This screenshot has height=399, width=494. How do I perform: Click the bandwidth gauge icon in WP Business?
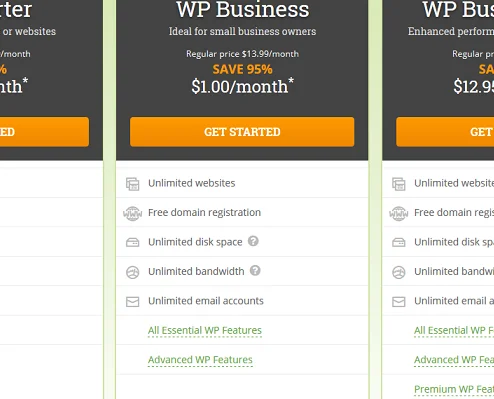pyautogui.click(x=132, y=272)
